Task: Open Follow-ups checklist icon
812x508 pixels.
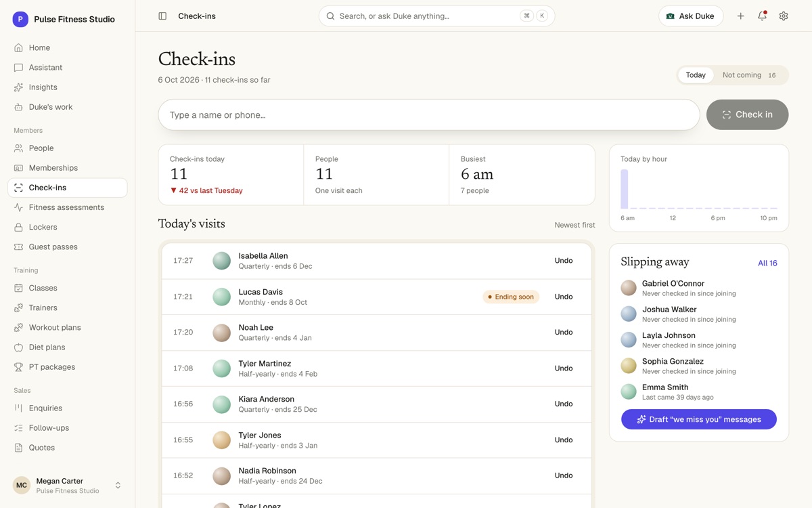Action: coord(18,427)
